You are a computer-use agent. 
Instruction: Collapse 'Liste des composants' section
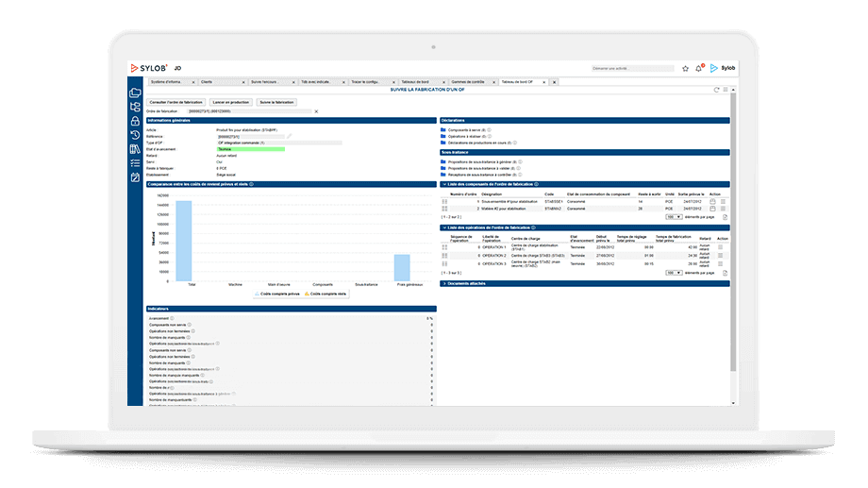point(444,184)
